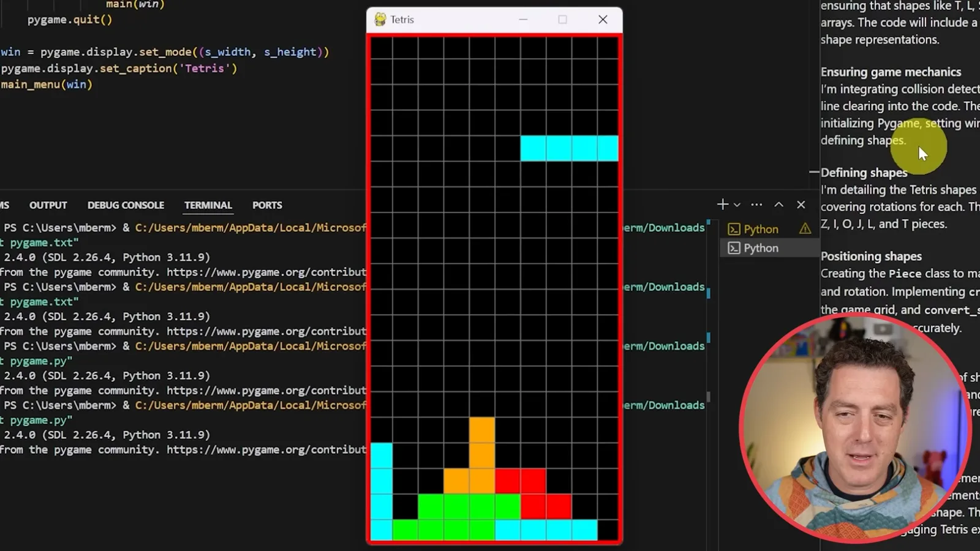
Task: Click the orange block stack in Tetris grid
Action: 481,455
